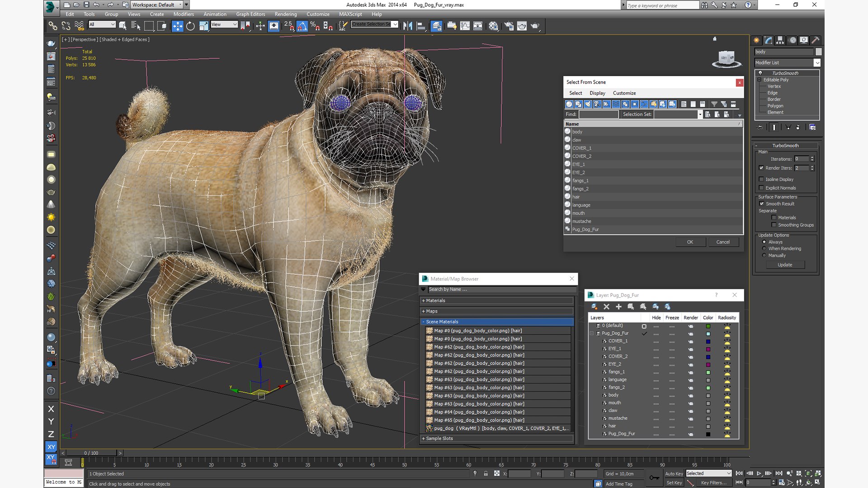Click OK in Select From Scene dialog
Screen dimensions: 868x488
pyautogui.click(x=690, y=242)
